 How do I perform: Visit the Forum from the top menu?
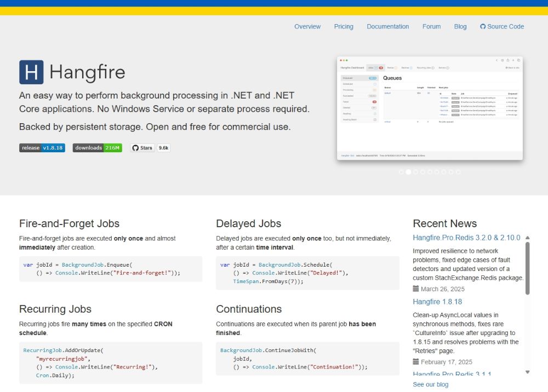click(x=431, y=26)
